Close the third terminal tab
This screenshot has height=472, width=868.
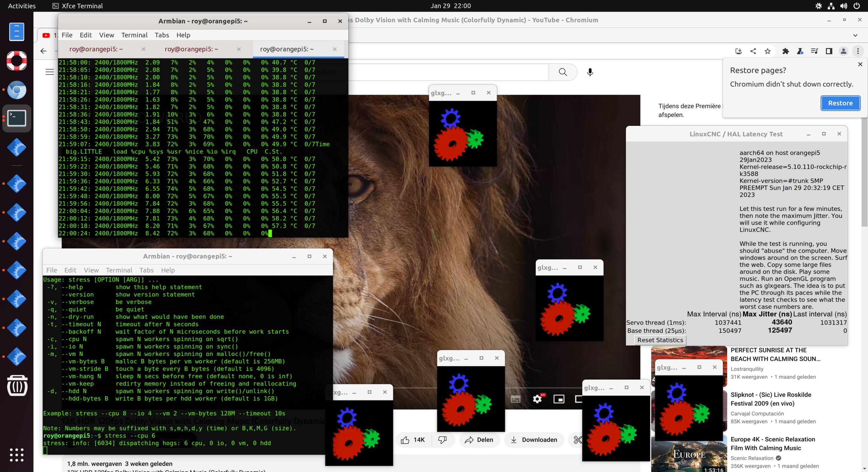pyautogui.click(x=334, y=49)
